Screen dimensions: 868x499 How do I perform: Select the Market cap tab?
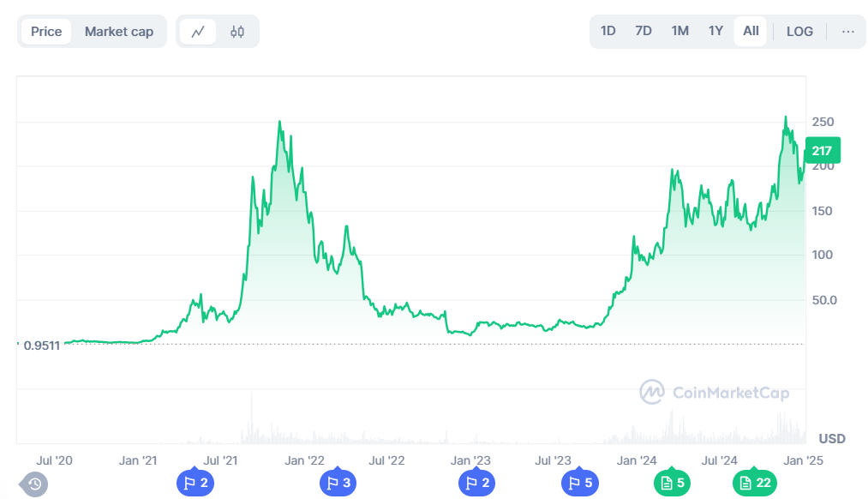[119, 32]
